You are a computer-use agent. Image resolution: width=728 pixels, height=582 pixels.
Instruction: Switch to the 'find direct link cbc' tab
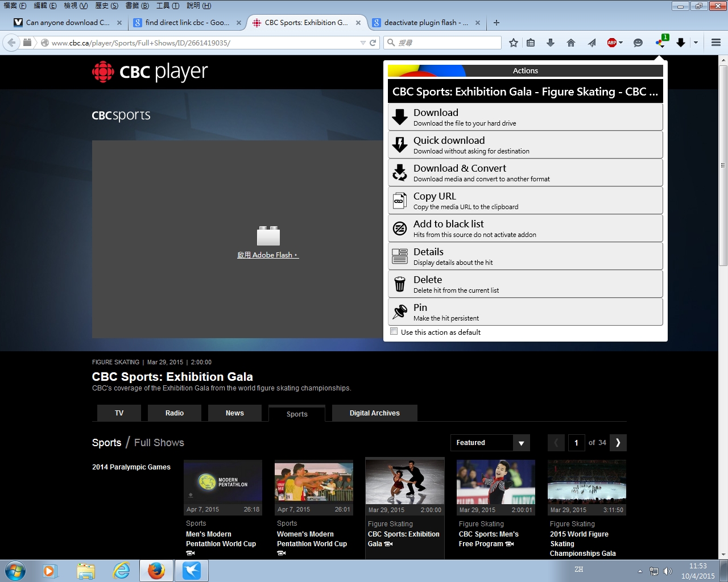coord(187,23)
